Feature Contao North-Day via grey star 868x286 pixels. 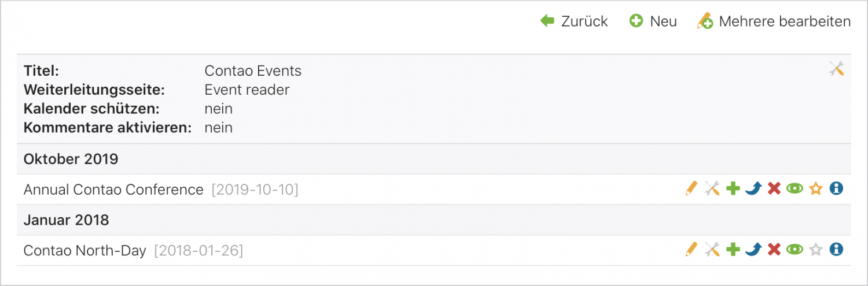(816, 250)
